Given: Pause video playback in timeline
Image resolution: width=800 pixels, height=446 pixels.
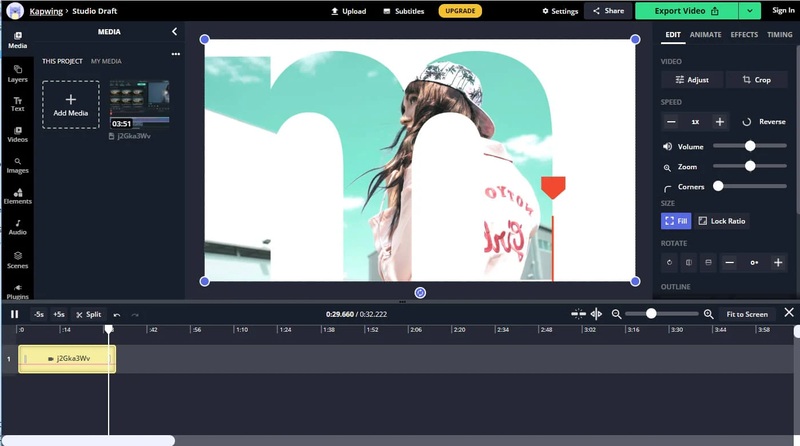Looking at the screenshot, I should [x=15, y=314].
